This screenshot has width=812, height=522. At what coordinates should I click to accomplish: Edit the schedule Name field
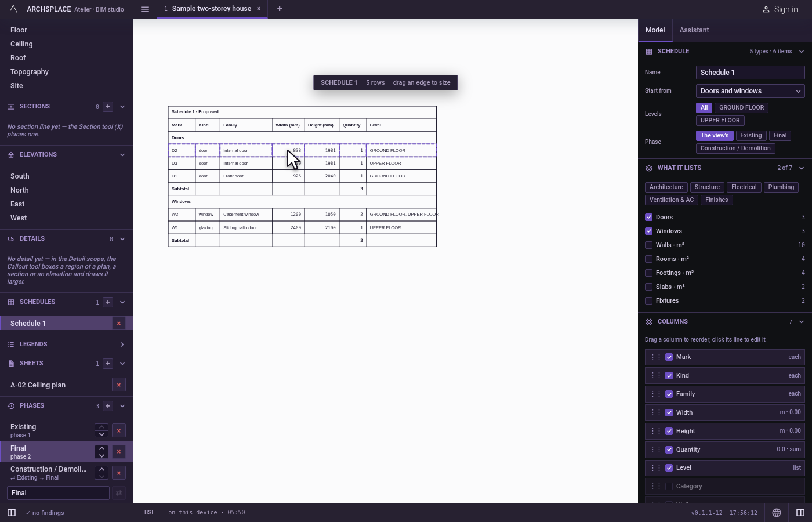click(x=751, y=72)
